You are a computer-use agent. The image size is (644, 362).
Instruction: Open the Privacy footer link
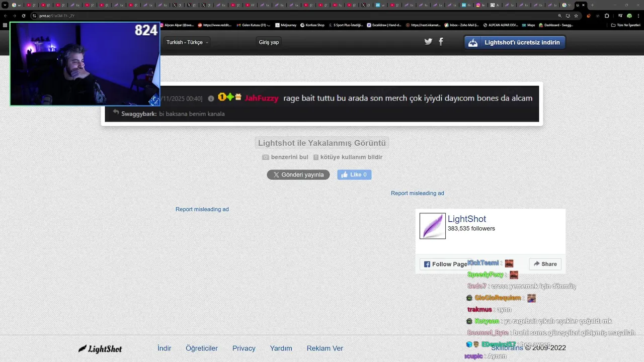click(x=244, y=348)
